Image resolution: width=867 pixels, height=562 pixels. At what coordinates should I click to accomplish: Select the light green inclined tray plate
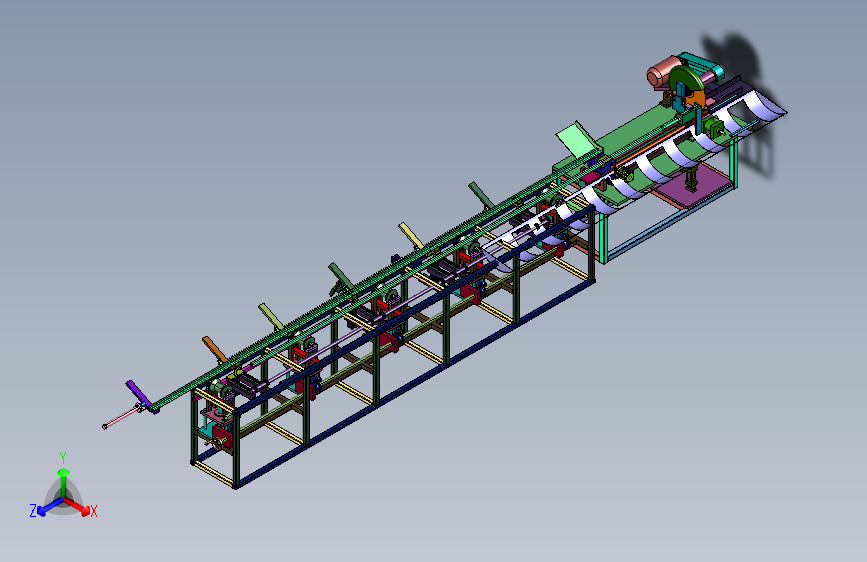pos(577,138)
